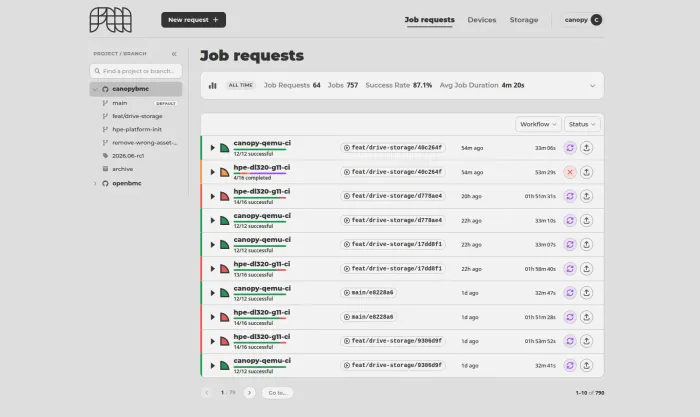Screen dimensions: 700x417
Task: Go to the next page of results
Action: coord(249,393)
